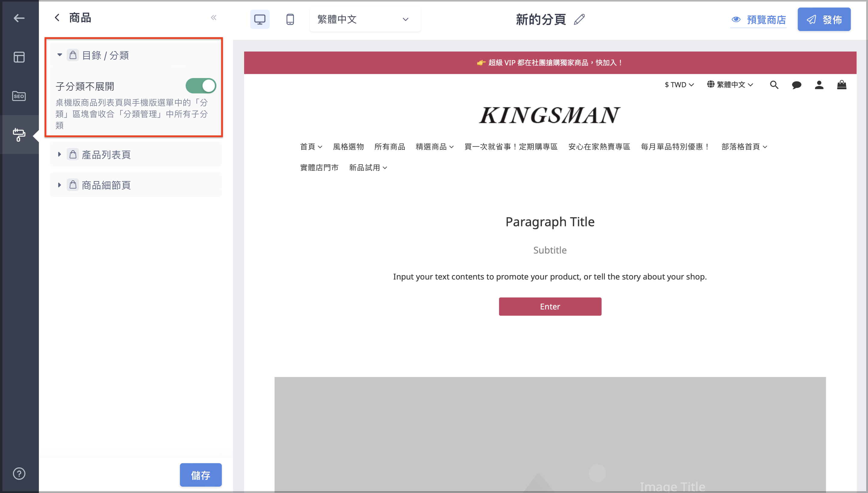The height and width of the screenshot is (493, 868).
Task: Select the Subtitle text in preview
Action: coord(550,250)
